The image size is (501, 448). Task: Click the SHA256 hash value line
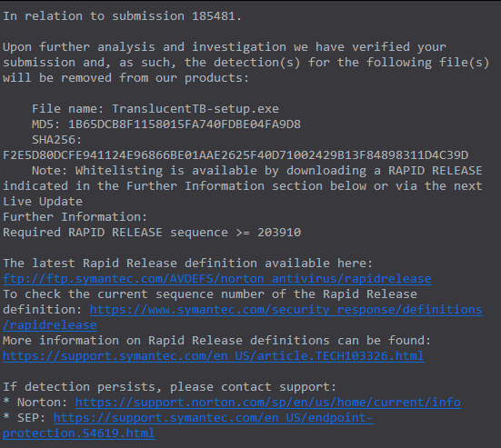(x=235, y=155)
